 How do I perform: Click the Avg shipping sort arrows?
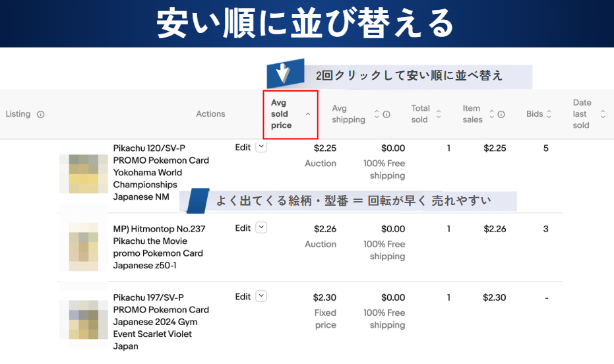tap(377, 114)
